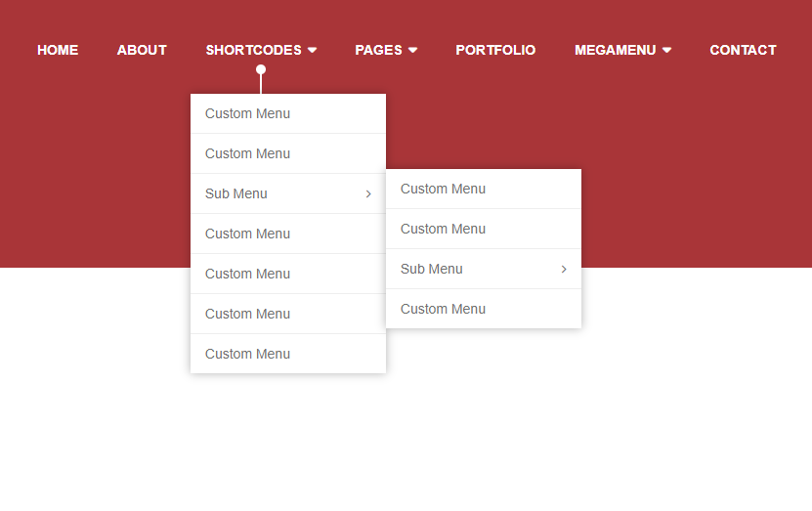Go to the HOME page
The image size is (812, 511).
(x=58, y=50)
